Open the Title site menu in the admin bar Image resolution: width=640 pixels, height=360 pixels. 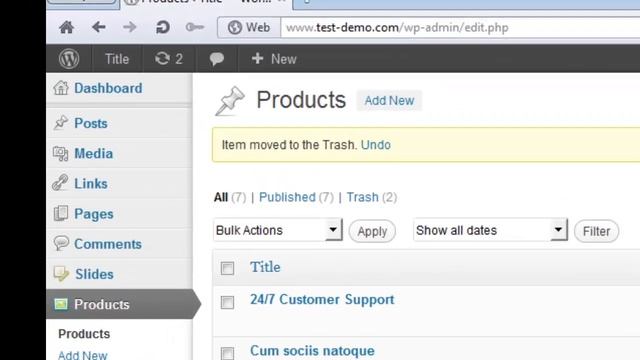pos(117,59)
